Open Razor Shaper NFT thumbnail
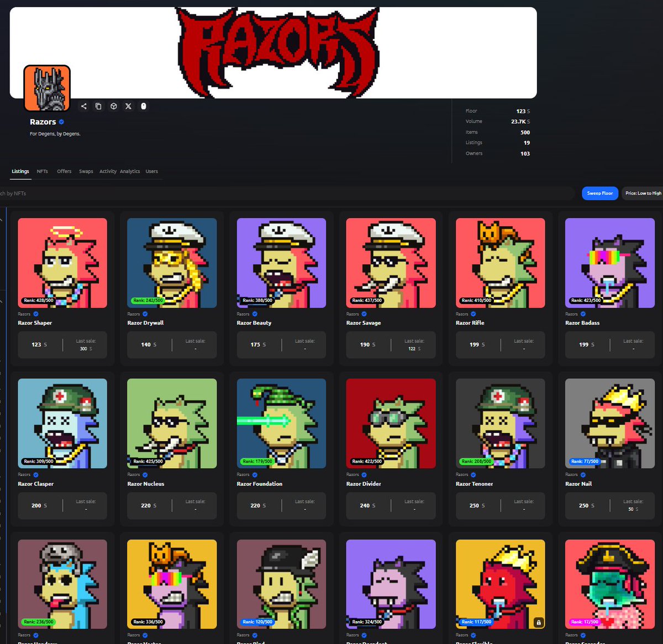The image size is (663, 644). (x=62, y=263)
